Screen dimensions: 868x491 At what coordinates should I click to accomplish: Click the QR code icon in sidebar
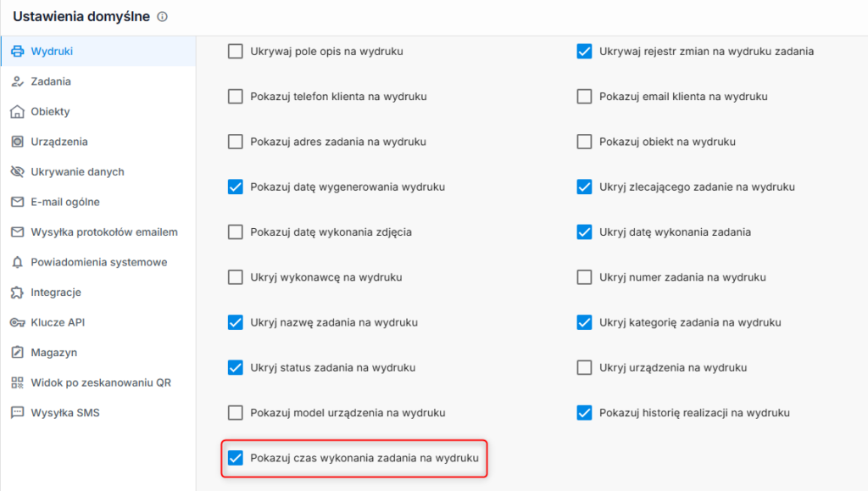pyautogui.click(x=18, y=382)
